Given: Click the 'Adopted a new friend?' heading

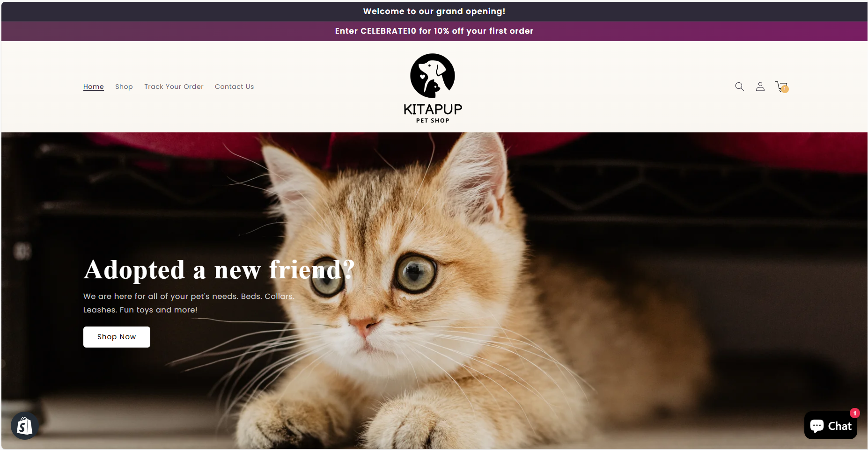Looking at the screenshot, I should 219,270.
